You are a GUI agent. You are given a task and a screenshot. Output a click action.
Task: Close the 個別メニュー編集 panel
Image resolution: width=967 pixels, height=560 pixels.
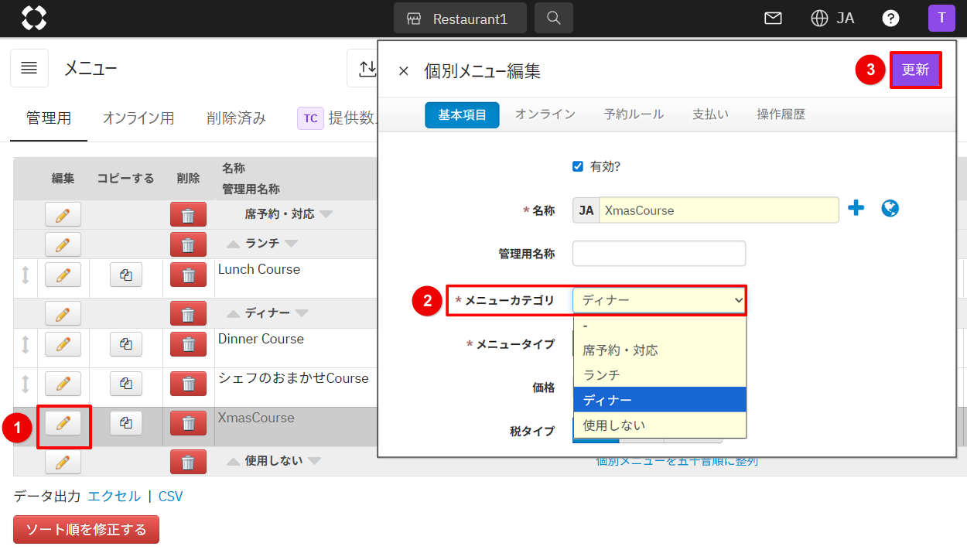403,71
